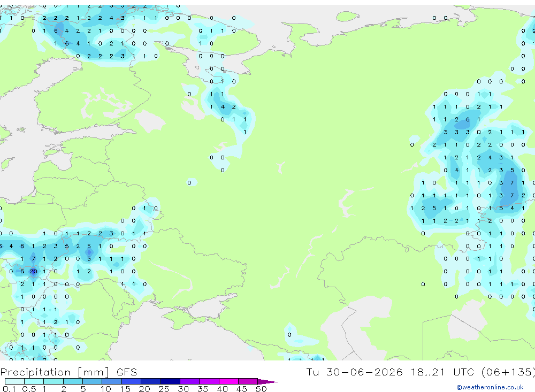
Task: Click the '40' legend scale label
Action: pos(222,389)
